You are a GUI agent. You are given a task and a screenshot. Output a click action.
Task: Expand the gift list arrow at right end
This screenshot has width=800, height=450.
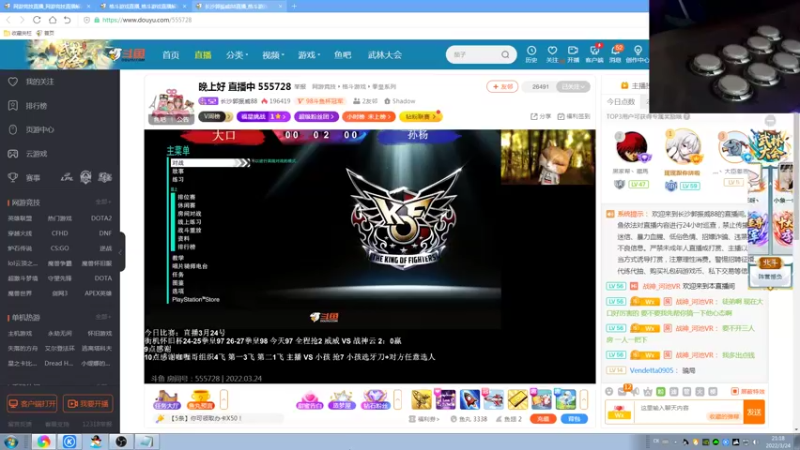point(584,399)
